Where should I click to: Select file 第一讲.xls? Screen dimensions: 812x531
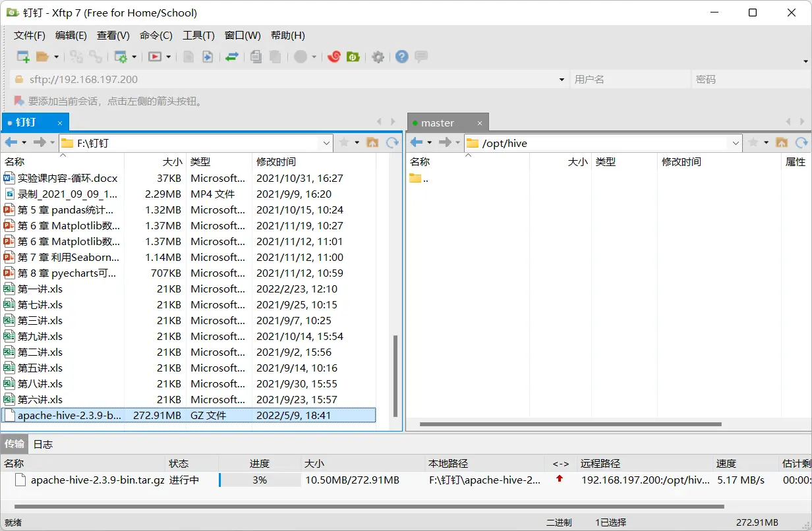point(40,289)
